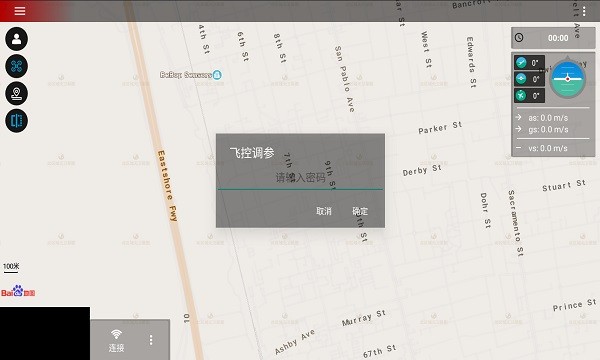Click the Edwards St map label

471,62
